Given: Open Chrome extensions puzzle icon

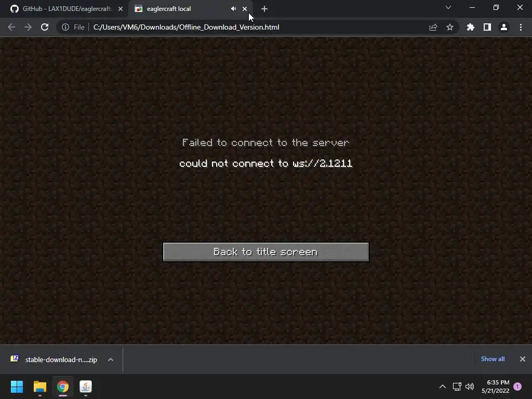Looking at the screenshot, I should 471,27.
